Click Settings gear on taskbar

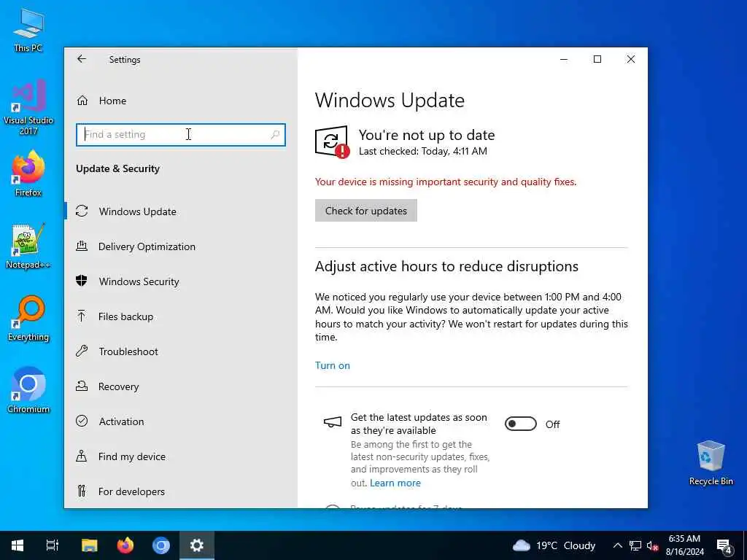pos(197,545)
